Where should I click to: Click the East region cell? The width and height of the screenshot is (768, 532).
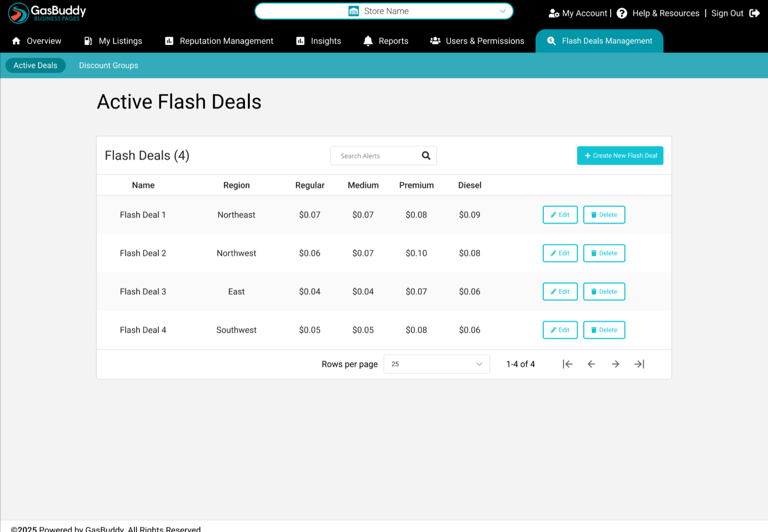(236, 291)
